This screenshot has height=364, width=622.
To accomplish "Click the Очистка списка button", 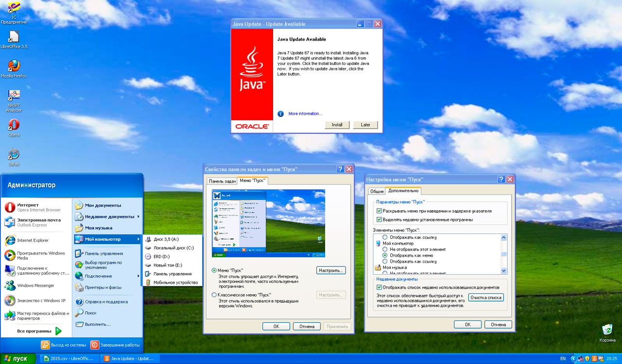I will pyautogui.click(x=486, y=298).
